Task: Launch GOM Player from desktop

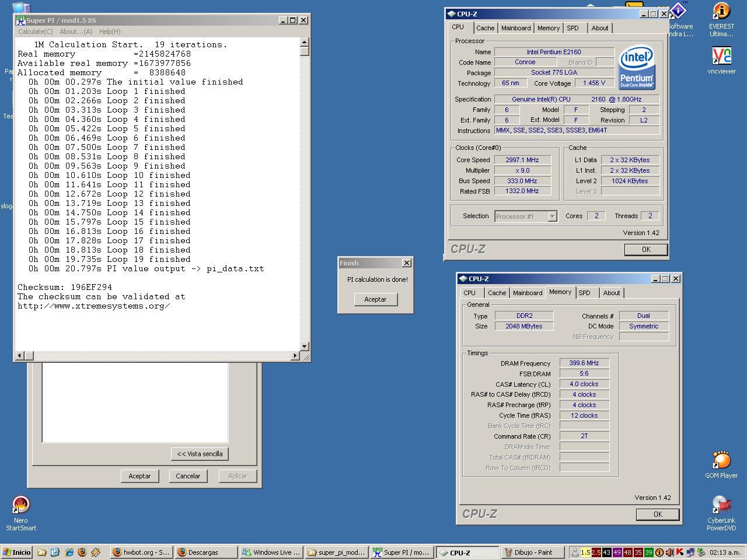Action: pos(721,465)
